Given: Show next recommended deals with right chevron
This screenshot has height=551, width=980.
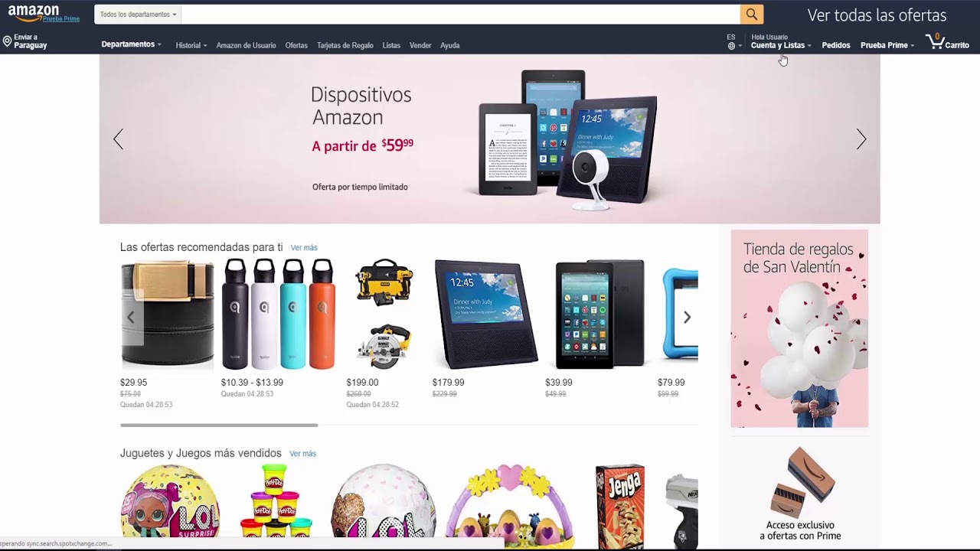Looking at the screenshot, I should tap(687, 317).
